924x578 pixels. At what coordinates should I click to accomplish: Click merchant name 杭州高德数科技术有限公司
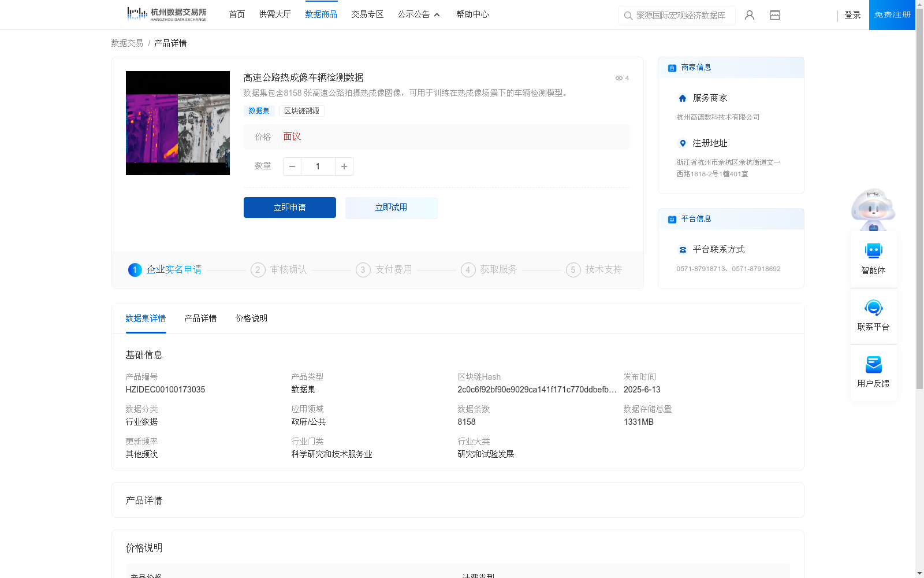pos(718,117)
